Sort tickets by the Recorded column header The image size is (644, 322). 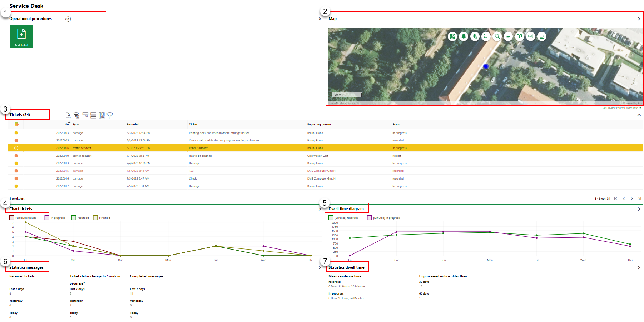(x=133, y=125)
